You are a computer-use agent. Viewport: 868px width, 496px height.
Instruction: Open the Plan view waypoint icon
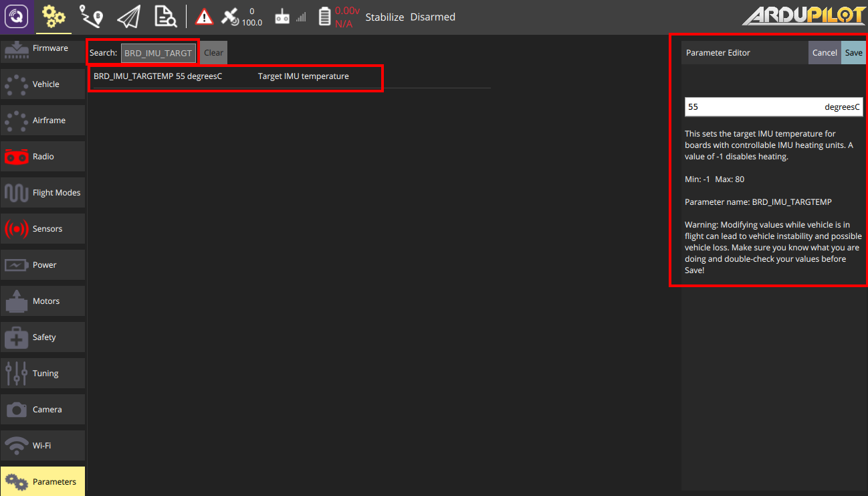pyautogui.click(x=91, y=17)
